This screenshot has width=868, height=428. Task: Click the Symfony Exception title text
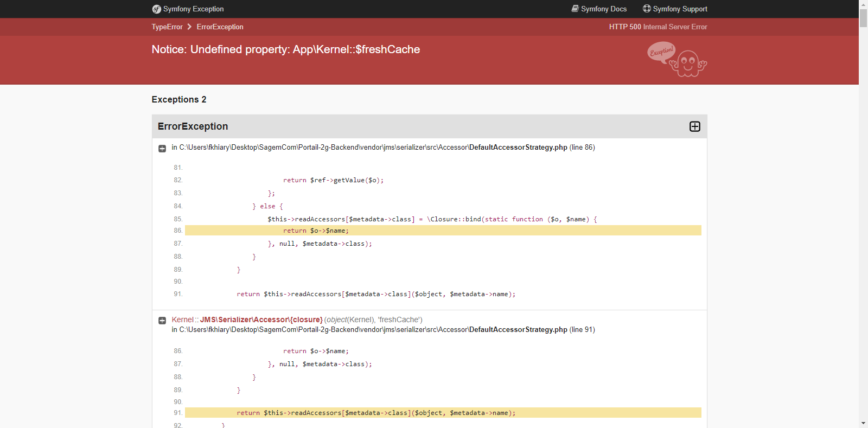pos(194,9)
